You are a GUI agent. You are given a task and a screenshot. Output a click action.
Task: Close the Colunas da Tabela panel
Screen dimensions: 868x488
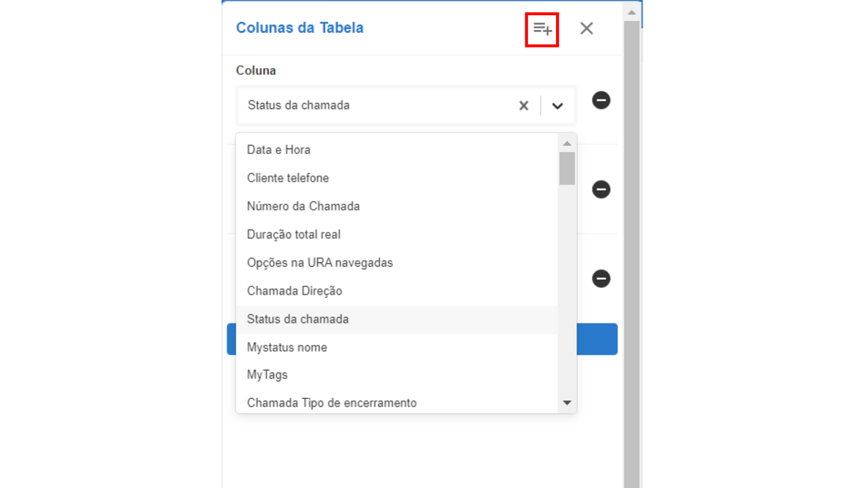coord(586,28)
